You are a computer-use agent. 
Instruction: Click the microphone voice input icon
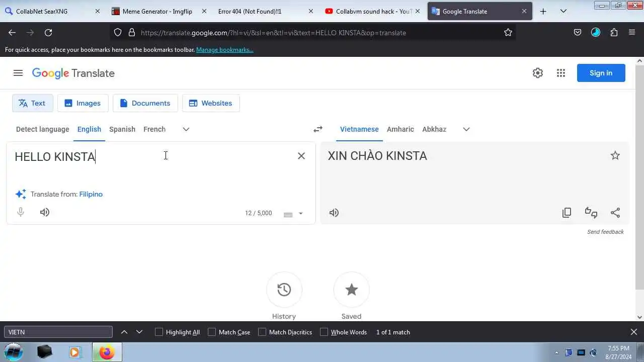point(21,212)
